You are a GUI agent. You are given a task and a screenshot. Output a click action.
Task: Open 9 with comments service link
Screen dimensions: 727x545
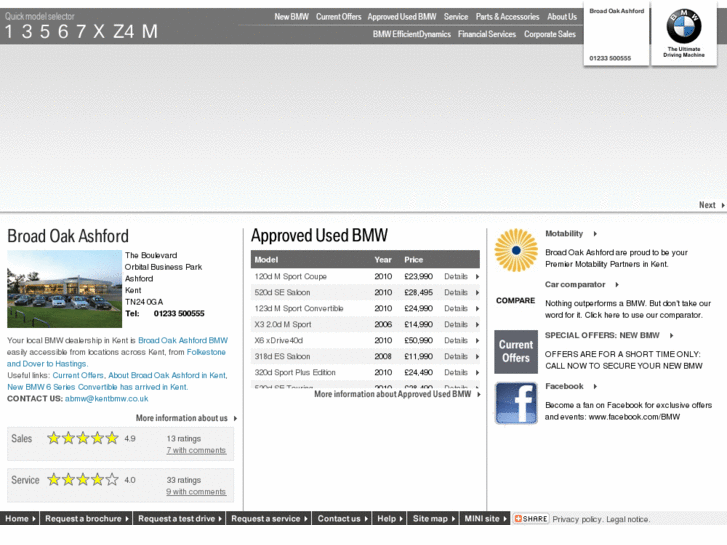click(196, 492)
